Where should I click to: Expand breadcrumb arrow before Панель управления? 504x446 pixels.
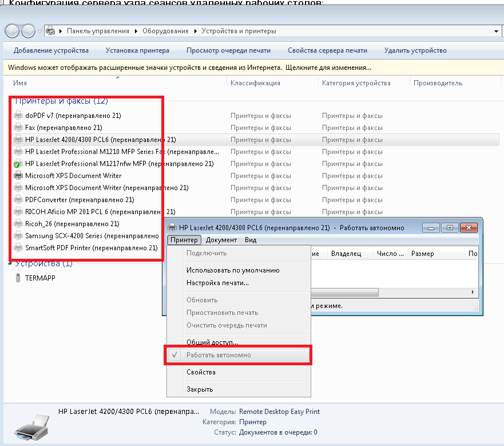pos(61,31)
